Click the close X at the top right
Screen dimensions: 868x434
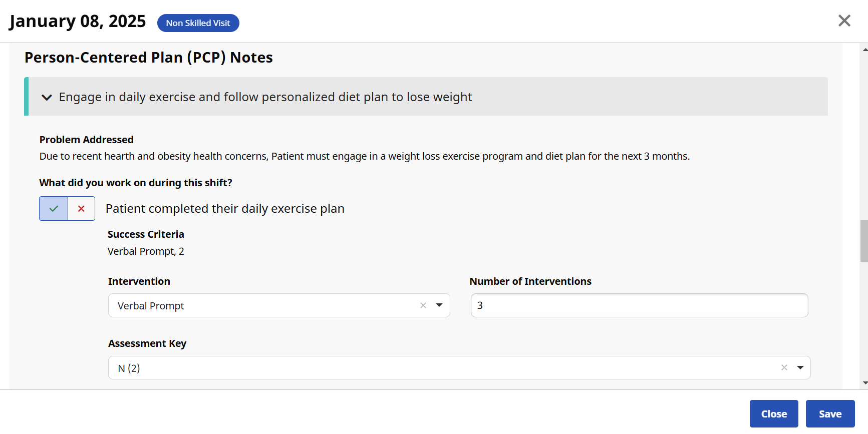click(844, 21)
